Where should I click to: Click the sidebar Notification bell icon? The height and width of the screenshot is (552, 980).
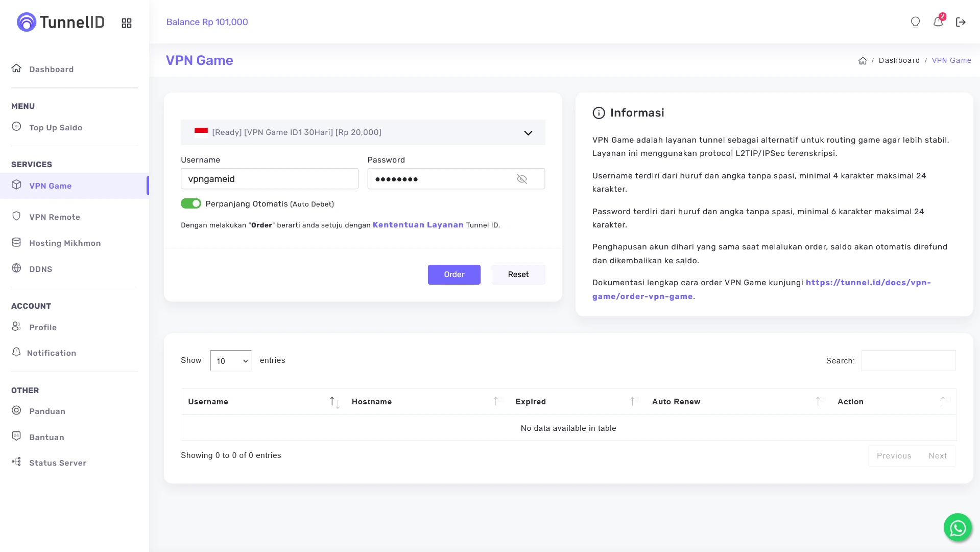(x=16, y=352)
